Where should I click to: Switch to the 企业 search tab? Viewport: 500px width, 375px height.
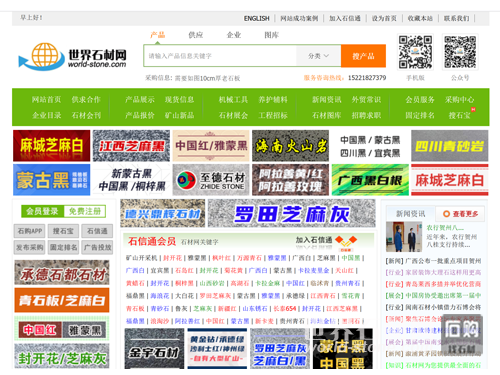pos(234,35)
